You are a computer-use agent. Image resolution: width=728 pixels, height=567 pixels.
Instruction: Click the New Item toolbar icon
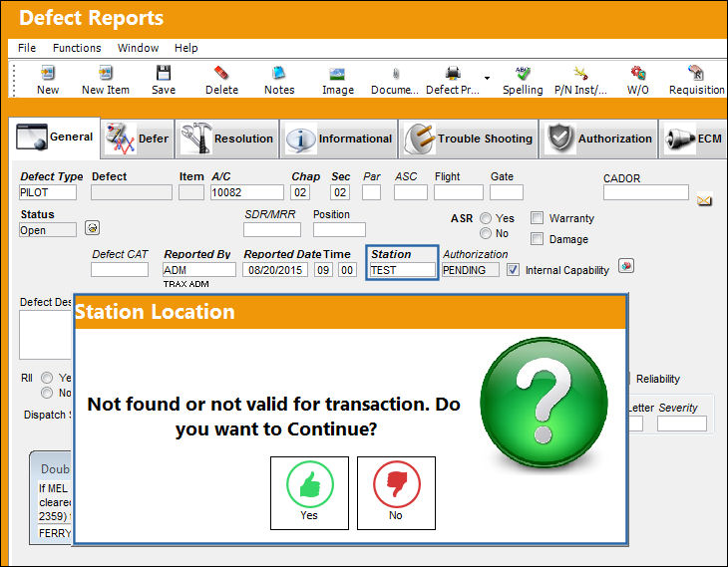click(x=106, y=73)
